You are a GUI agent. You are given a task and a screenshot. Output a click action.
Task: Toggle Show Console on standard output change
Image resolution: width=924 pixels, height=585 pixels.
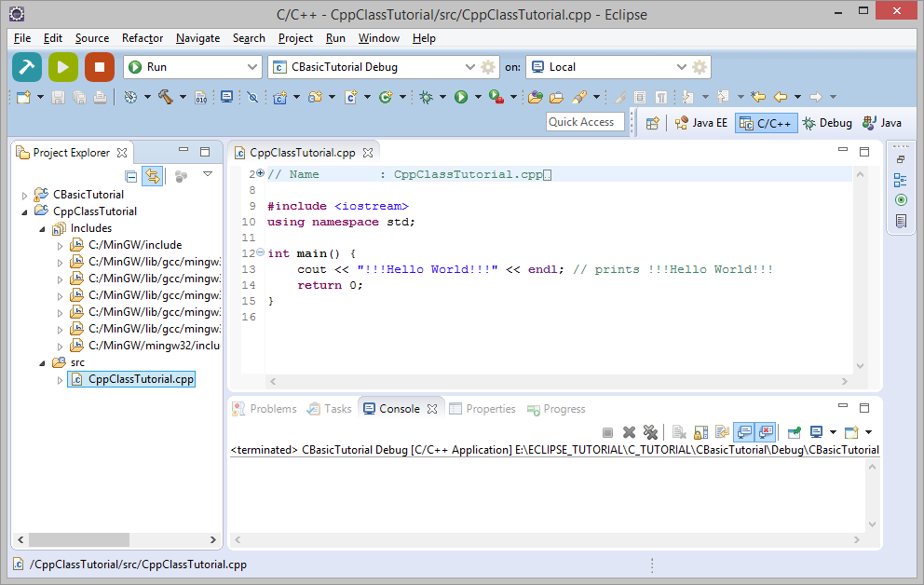point(743,432)
